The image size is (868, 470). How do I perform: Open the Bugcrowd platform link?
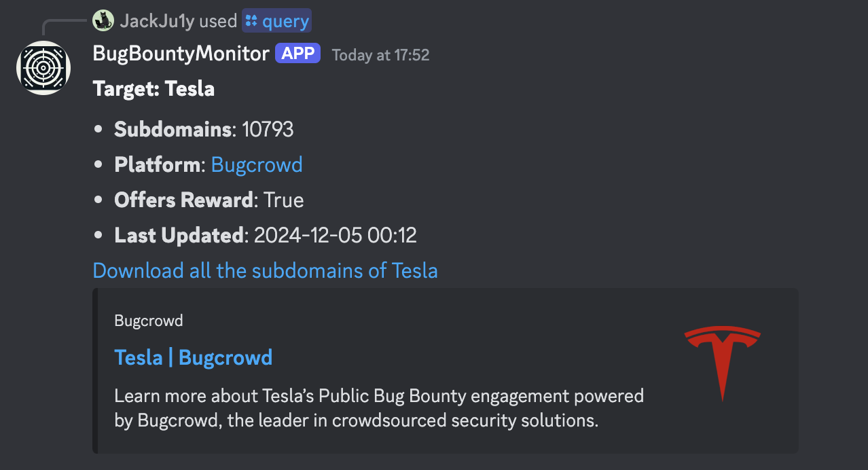pos(257,164)
